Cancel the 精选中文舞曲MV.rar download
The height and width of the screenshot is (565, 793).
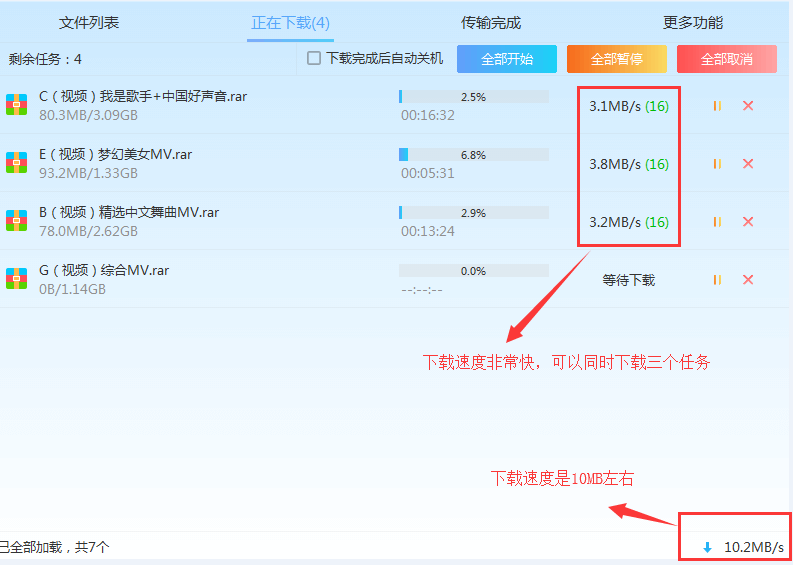click(x=748, y=222)
